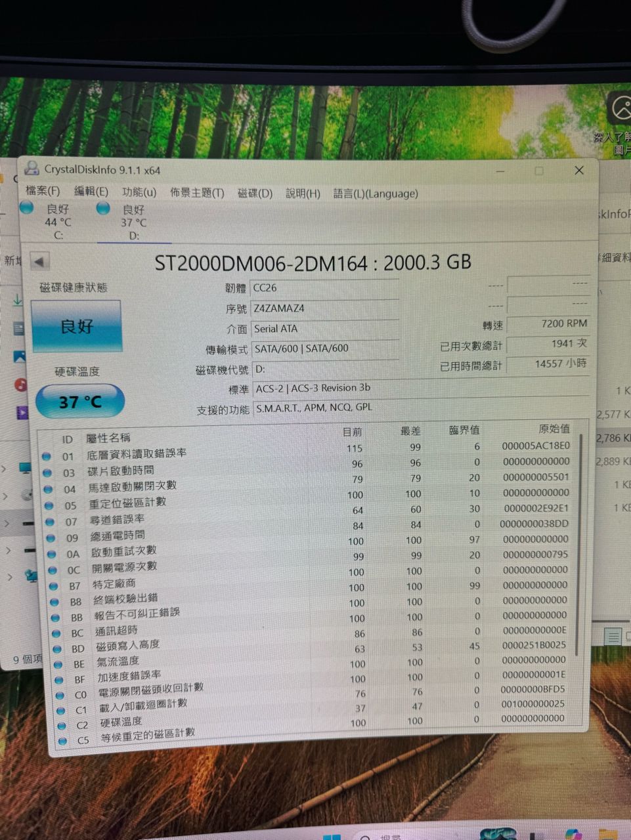The width and height of the screenshot is (631, 840).
Task: Open the 佈景主題(T) menu
Action: [197, 193]
